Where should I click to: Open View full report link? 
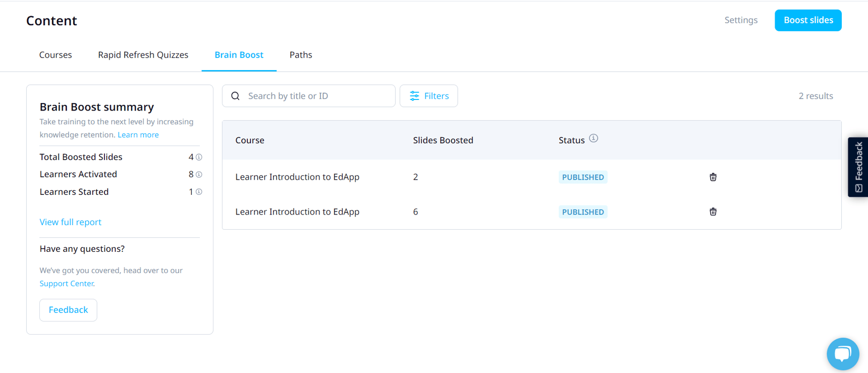[x=71, y=222]
